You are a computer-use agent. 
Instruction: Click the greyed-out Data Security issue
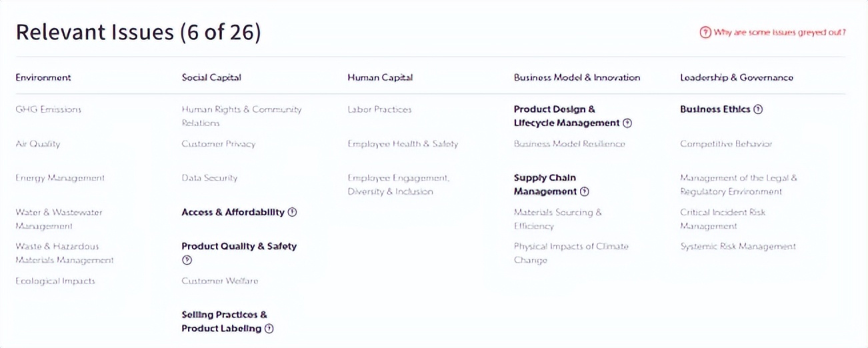[209, 178]
